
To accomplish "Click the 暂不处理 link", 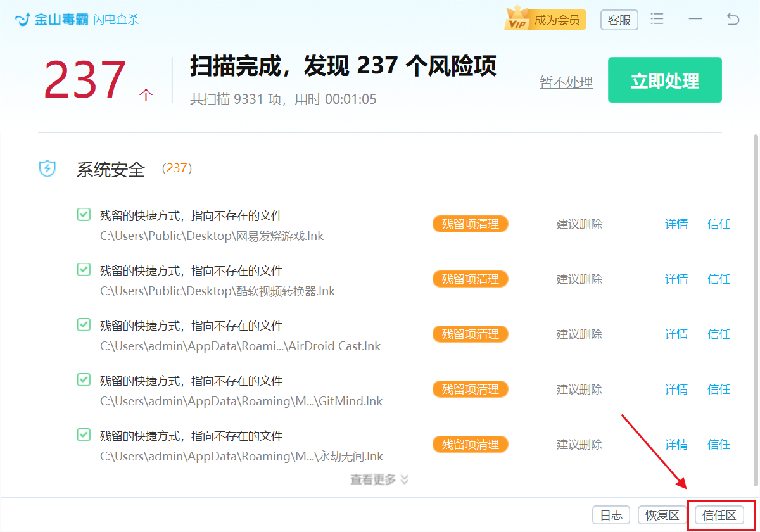I will [566, 82].
